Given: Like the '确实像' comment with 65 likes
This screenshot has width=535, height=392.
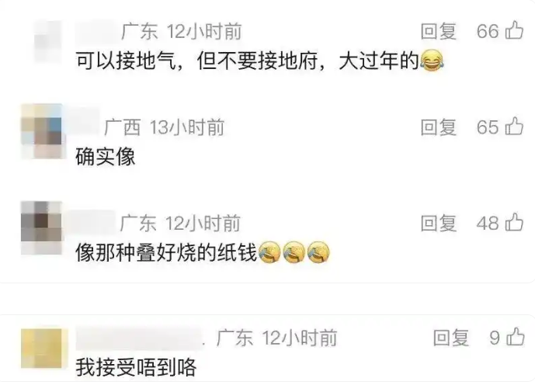Looking at the screenshot, I should (514, 127).
